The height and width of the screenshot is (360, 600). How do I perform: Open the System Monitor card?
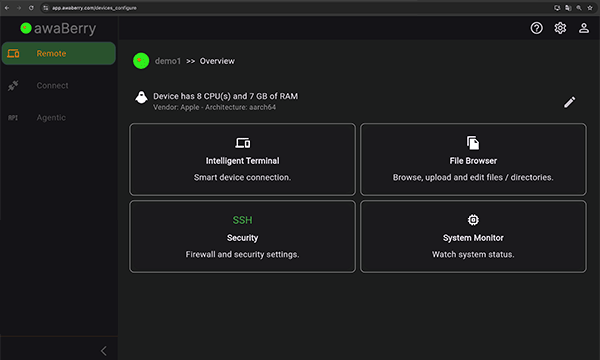473,236
